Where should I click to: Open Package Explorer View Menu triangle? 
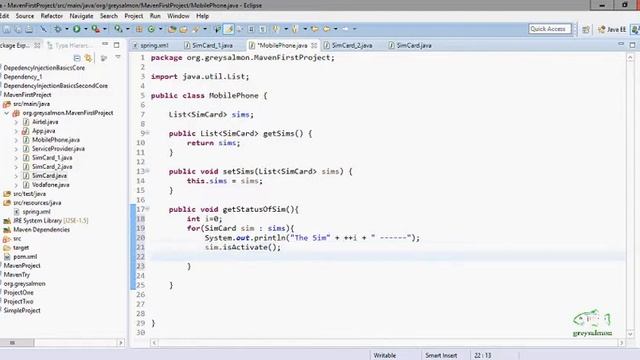[118, 58]
